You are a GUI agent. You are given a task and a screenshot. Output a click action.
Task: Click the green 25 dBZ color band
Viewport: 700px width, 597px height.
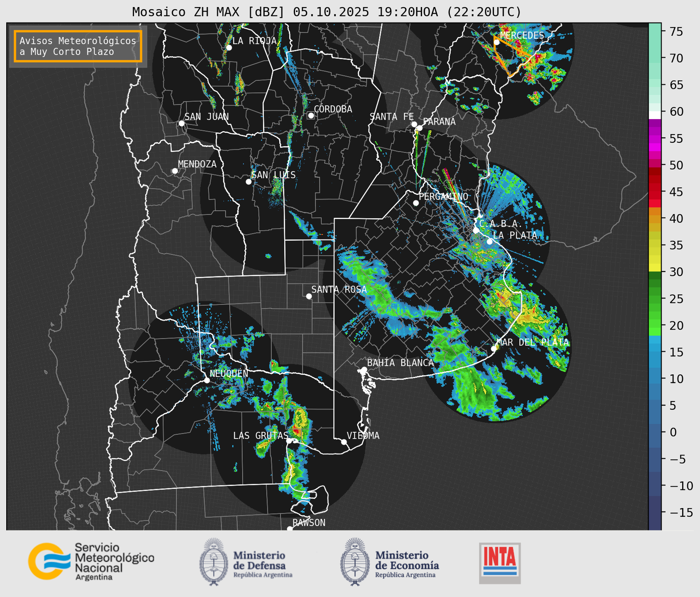pyautogui.click(x=655, y=298)
